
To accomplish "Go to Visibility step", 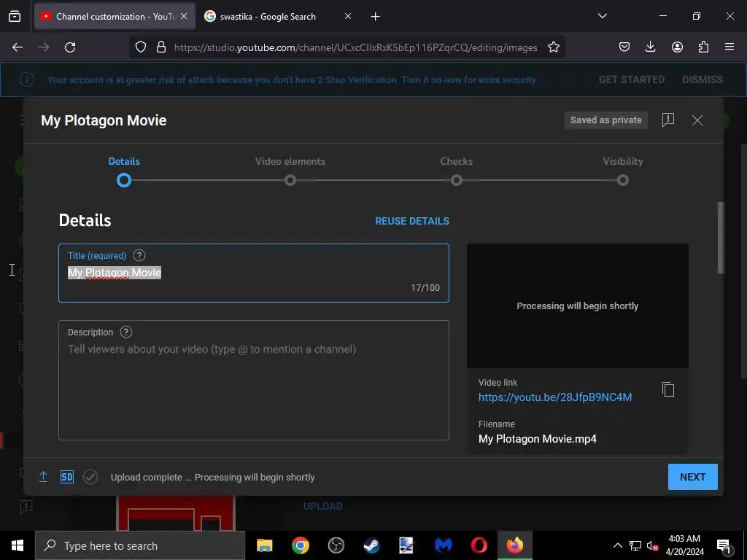I will pyautogui.click(x=623, y=172).
